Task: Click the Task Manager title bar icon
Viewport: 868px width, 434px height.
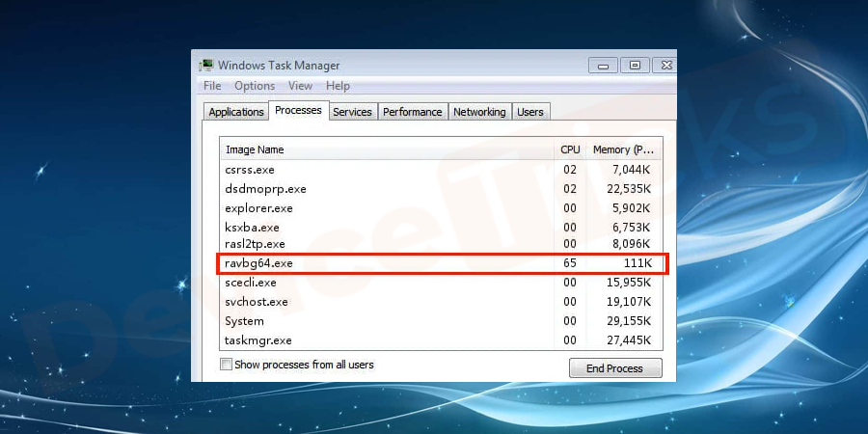Action: pos(206,66)
